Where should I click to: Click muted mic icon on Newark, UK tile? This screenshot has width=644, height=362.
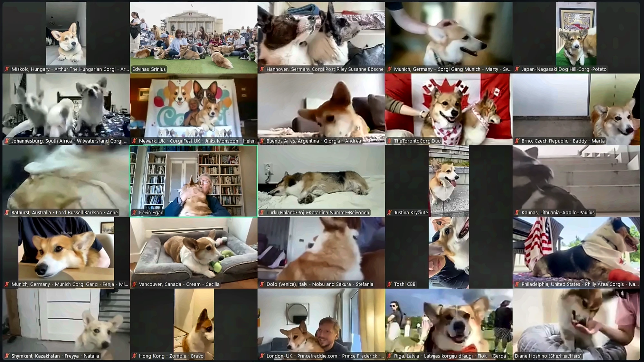coord(135,141)
